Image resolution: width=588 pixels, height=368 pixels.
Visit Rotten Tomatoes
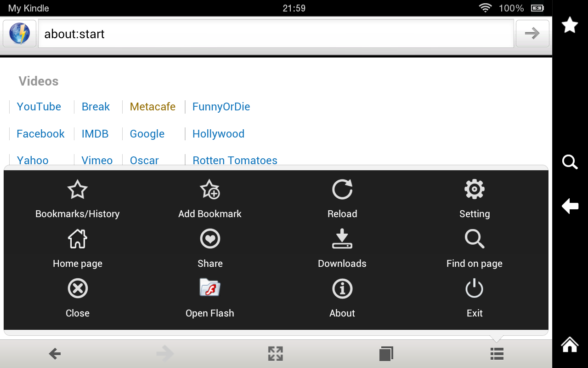[235, 160]
